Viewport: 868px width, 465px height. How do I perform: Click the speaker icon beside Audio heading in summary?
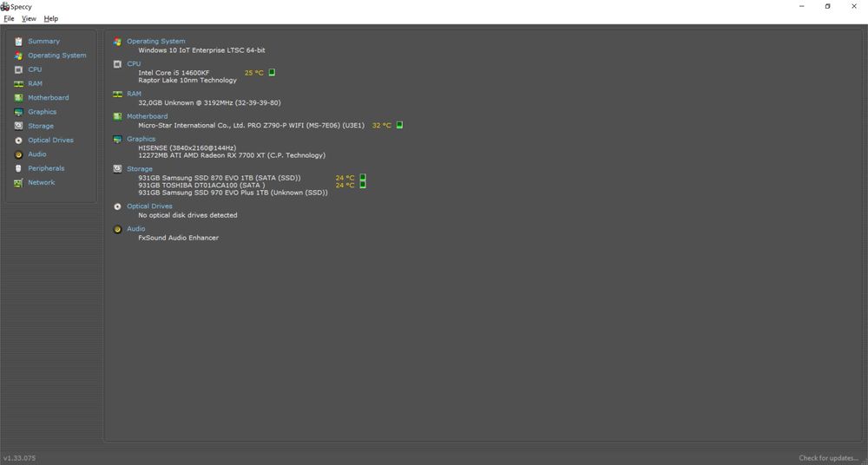click(117, 229)
